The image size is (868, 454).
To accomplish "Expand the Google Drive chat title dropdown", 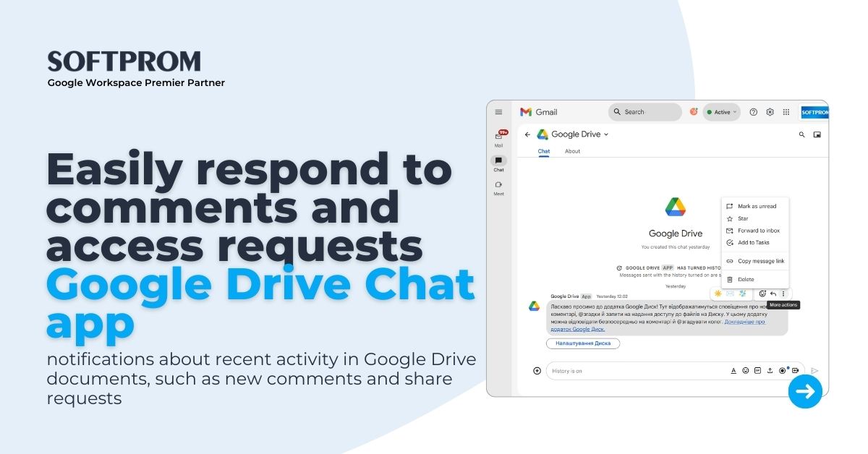I will 606,134.
